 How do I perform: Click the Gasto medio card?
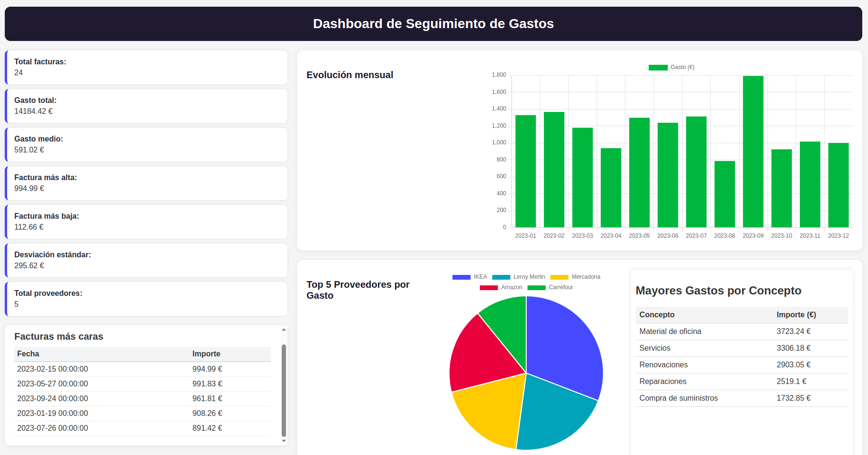[146, 145]
